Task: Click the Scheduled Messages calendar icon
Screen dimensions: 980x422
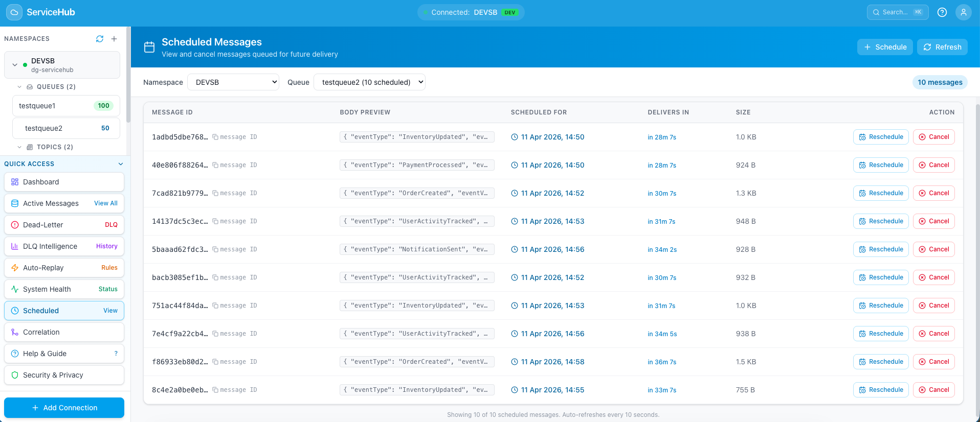Action: pyautogui.click(x=149, y=47)
